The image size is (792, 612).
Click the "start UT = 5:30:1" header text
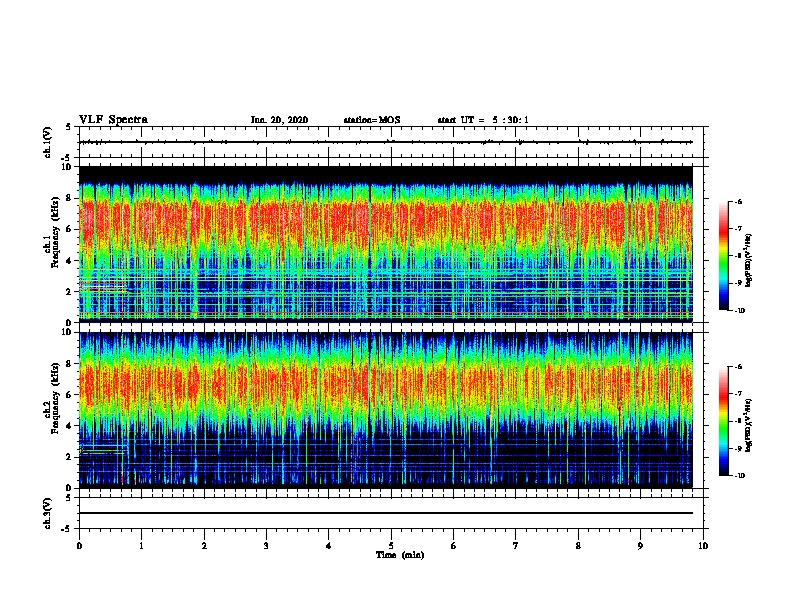[x=483, y=120]
